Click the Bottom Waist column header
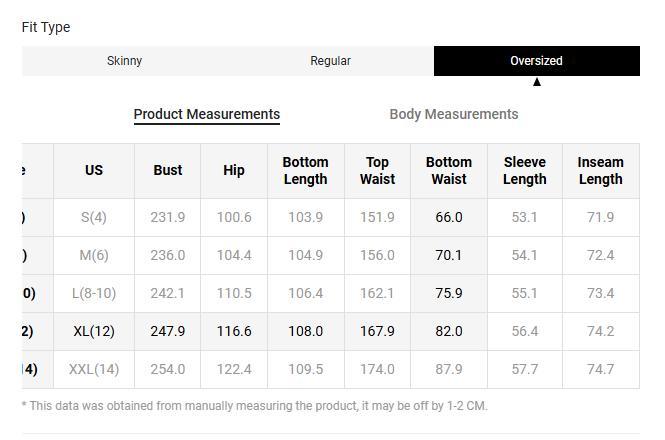Screen dimensions: 665x440 (448, 171)
